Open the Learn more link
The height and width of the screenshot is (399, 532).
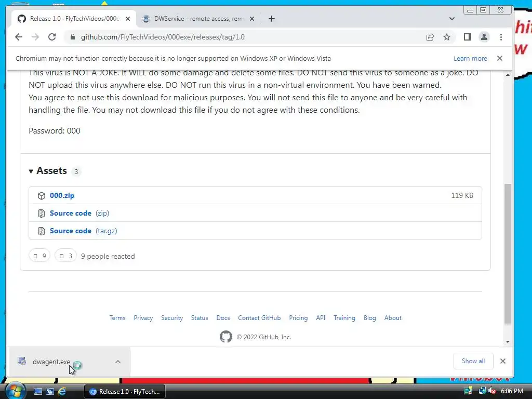(x=470, y=58)
